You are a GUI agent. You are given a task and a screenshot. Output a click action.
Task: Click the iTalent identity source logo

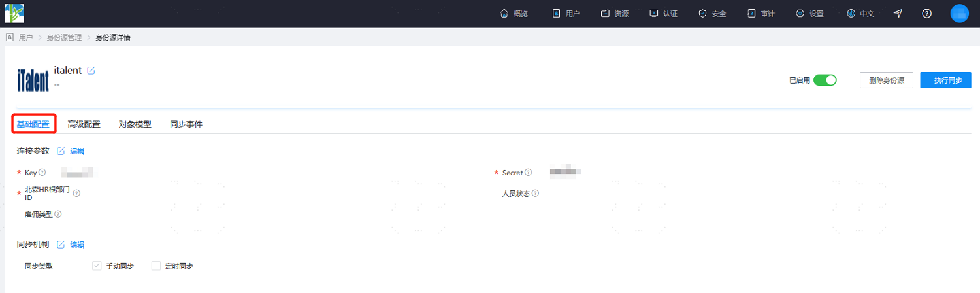[33, 80]
